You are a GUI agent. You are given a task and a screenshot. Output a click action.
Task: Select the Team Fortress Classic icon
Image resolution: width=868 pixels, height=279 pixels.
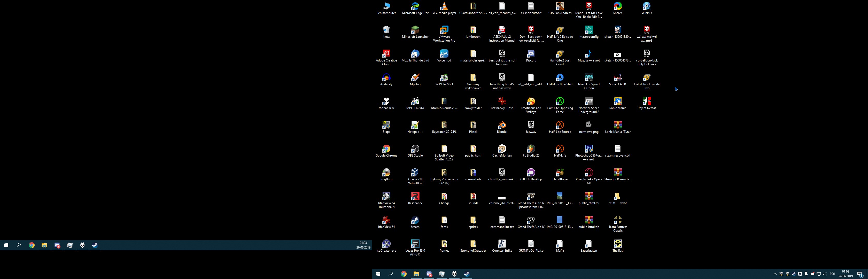[x=618, y=224]
